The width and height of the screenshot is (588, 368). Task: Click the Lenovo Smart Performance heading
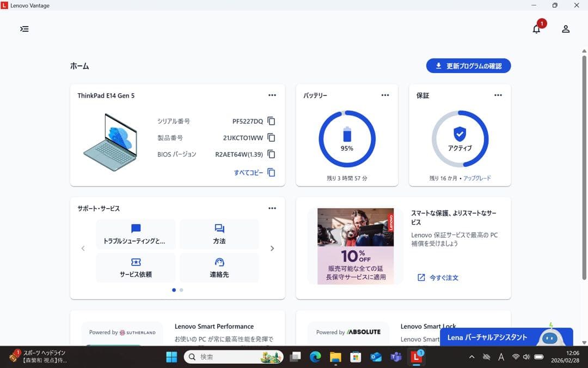214,327
